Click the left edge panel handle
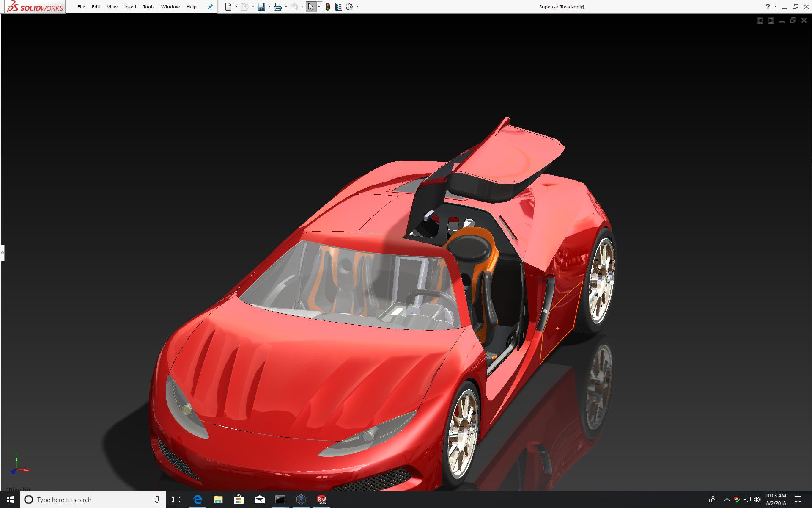The image size is (812, 508). (x=2, y=253)
